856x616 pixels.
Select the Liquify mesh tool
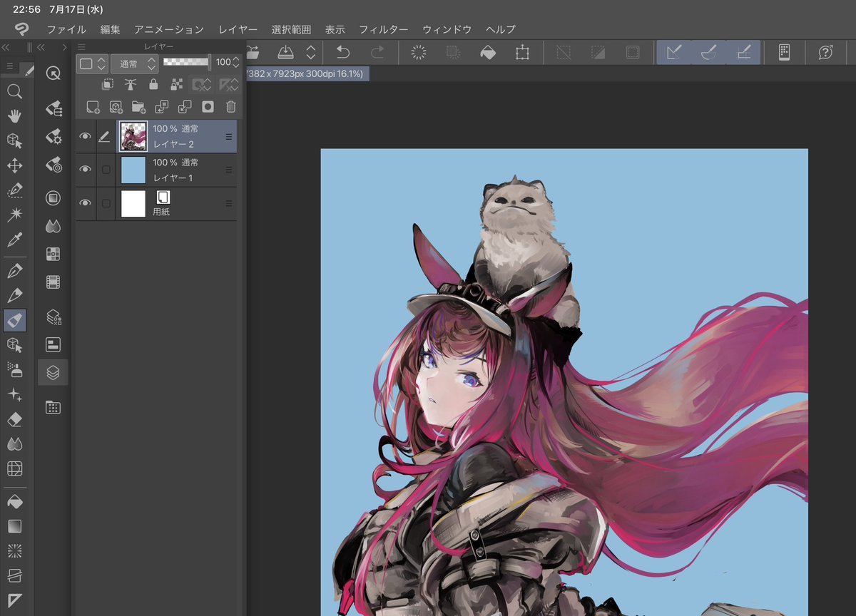tap(14, 468)
